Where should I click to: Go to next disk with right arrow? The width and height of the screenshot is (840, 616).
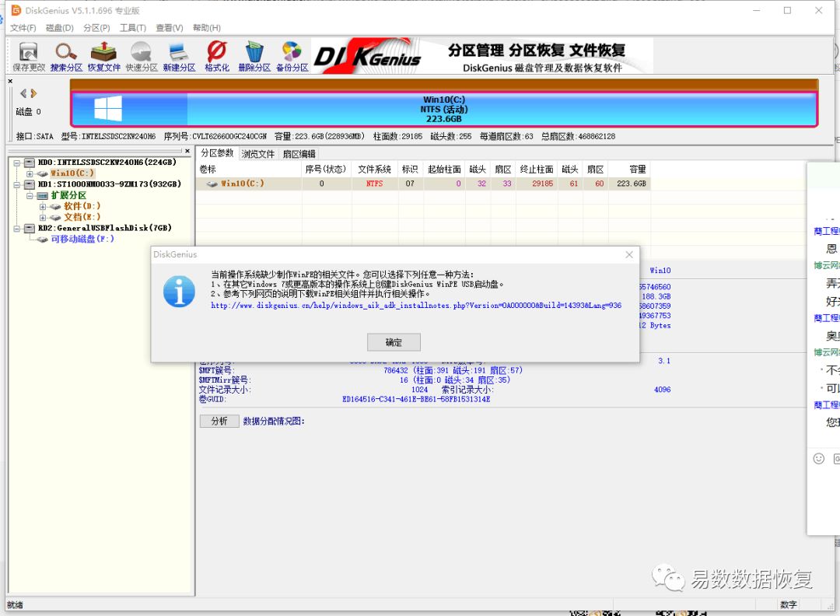(33, 94)
